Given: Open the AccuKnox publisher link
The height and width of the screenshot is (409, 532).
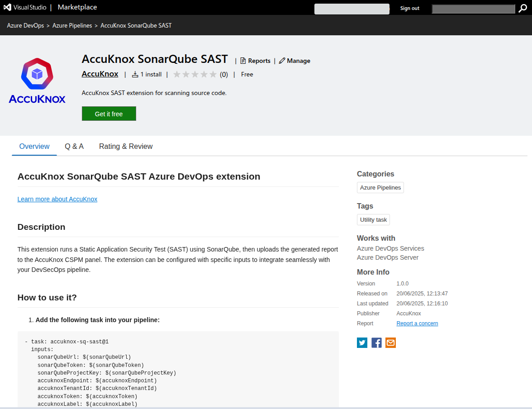Looking at the screenshot, I should click(100, 74).
